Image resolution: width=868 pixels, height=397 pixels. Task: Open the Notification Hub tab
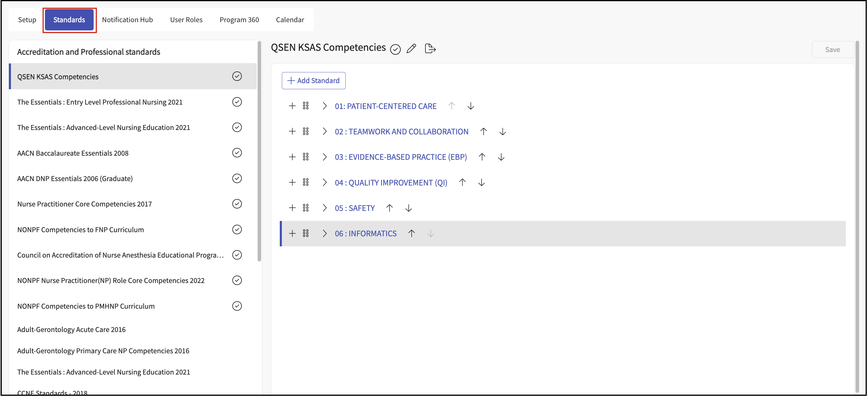point(127,19)
